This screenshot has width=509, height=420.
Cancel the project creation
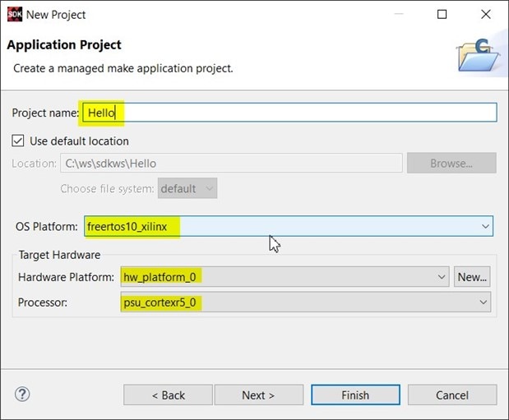tap(451, 395)
